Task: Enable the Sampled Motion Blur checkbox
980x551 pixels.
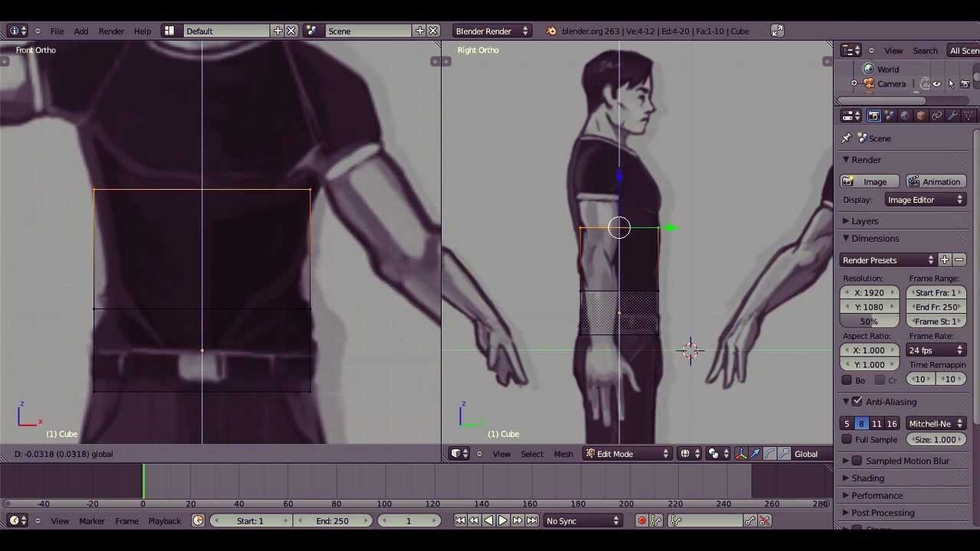Action: (x=857, y=461)
